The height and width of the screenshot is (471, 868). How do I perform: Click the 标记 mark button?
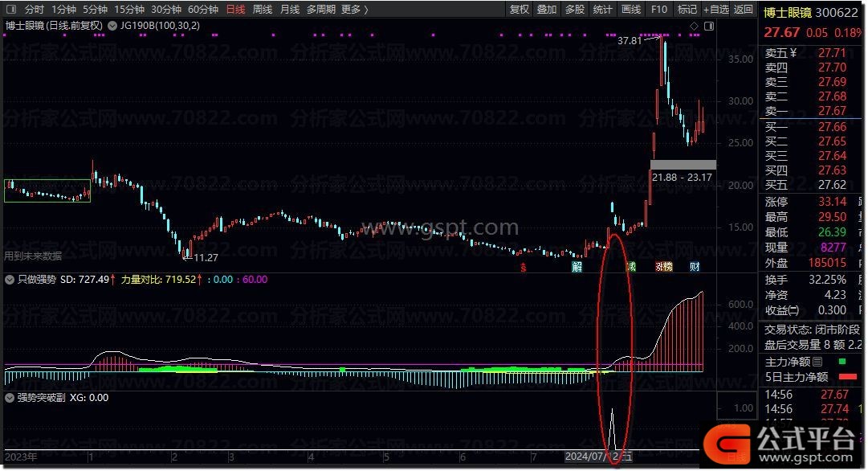coord(687,10)
